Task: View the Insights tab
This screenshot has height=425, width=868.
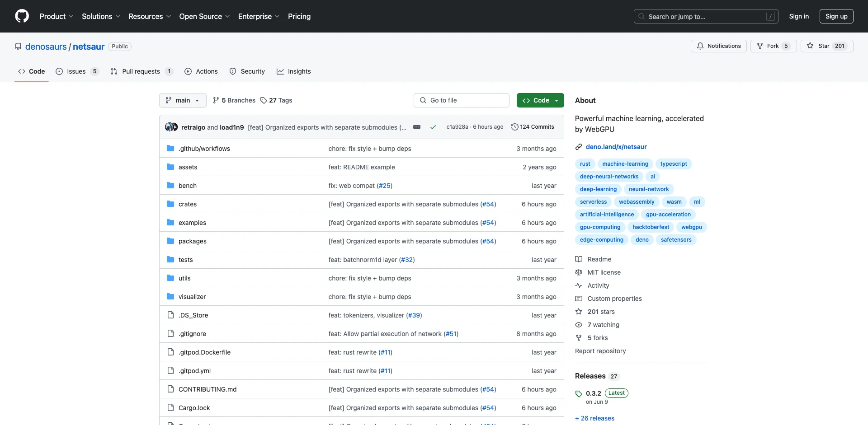Action: coord(294,71)
